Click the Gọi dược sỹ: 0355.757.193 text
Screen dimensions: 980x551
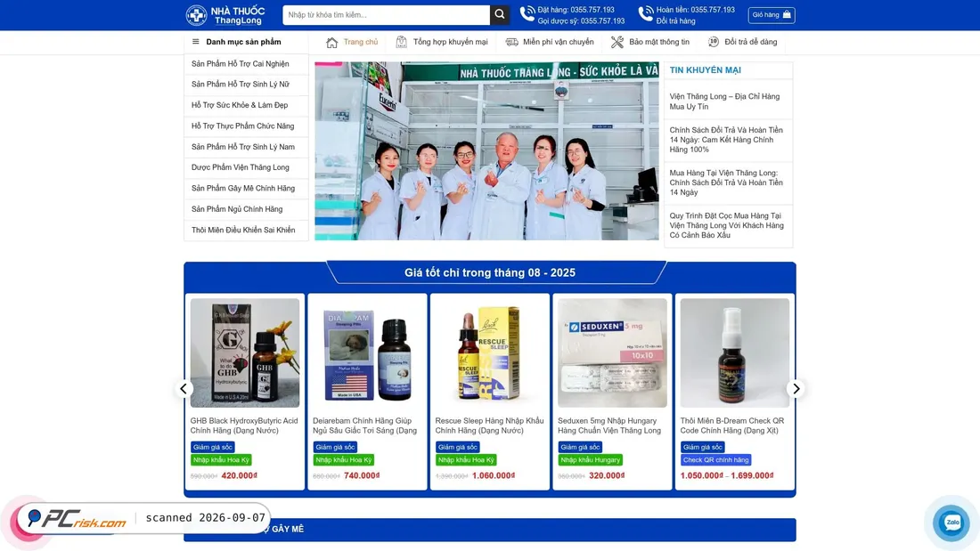point(581,20)
